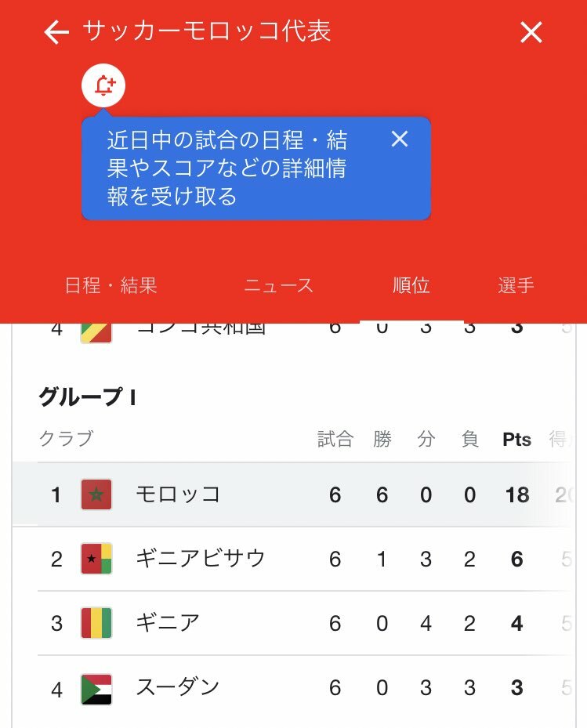Tap the Sudan flag icon
Image resolution: width=587 pixels, height=728 pixels.
[x=96, y=689]
